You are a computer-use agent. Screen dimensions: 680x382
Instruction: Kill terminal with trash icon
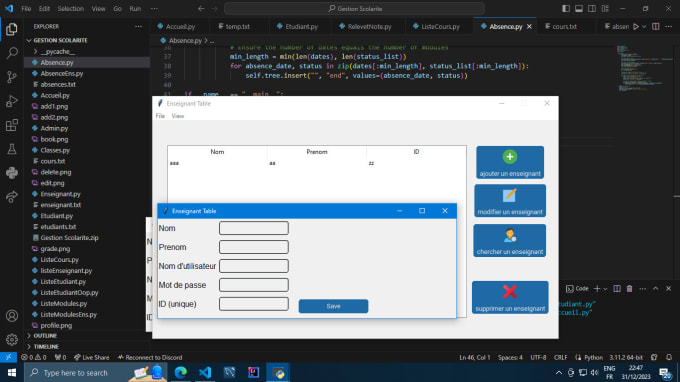click(629, 289)
